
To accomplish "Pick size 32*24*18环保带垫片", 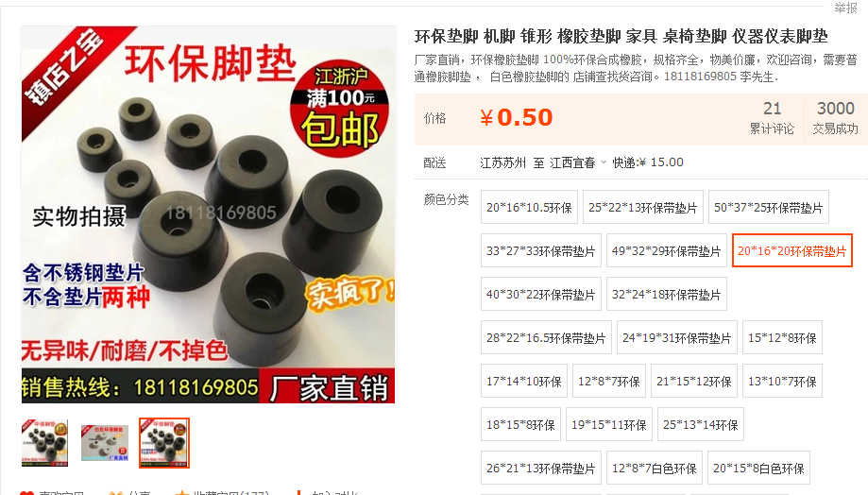I will point(667,294).
